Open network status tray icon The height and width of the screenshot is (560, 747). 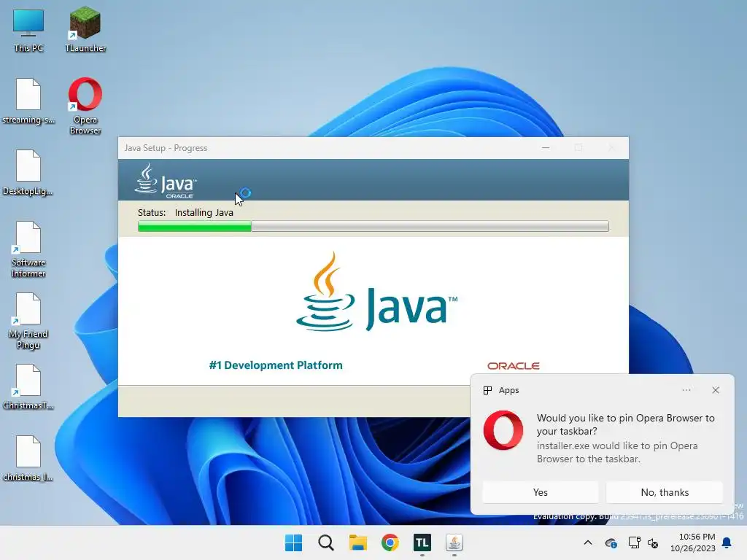(x=634, y=542)
